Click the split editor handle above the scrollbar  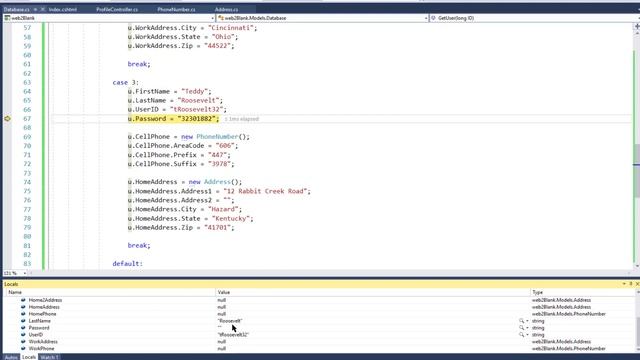tap(637, 27)
